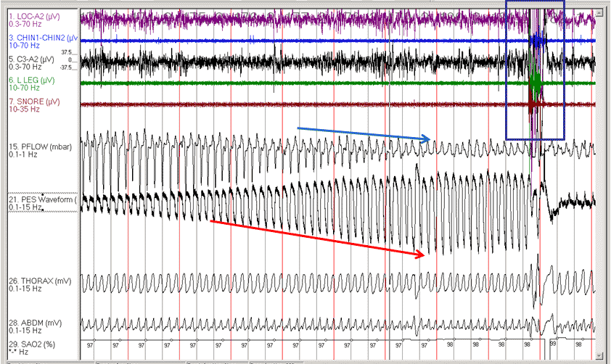Select the CHIN1-CHIN2 channel label
This screenshot has width=611, height=364.
(40, 37)
